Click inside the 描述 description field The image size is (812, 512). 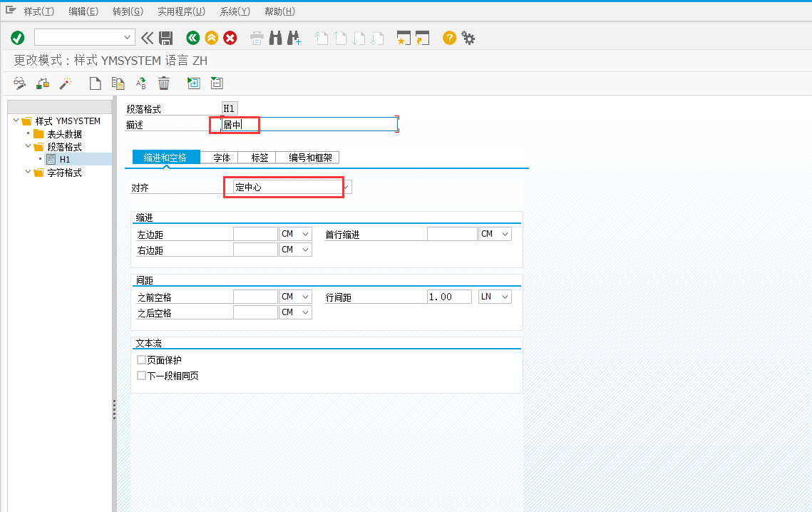(x=299, y=123)
